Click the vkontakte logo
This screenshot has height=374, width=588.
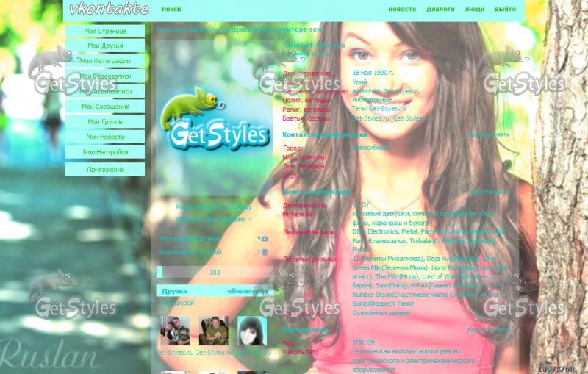click(x=108, y=9)
